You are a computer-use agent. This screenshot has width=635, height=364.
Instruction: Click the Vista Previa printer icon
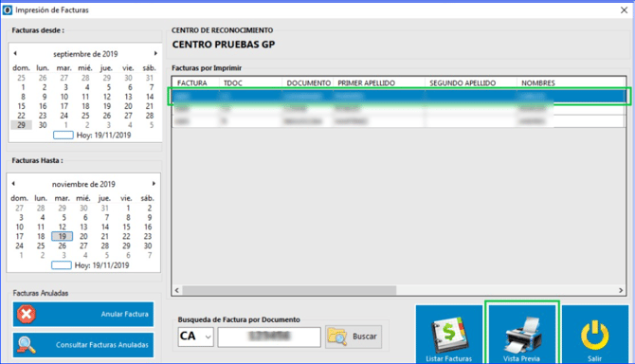pos(522,335)
